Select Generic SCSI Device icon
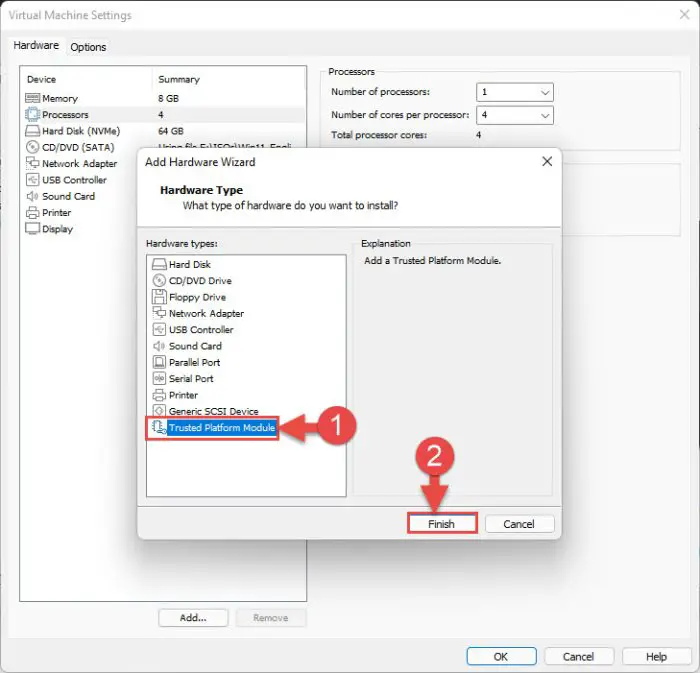700x673 pixels. pyautogui.click(x=159, y=411)
